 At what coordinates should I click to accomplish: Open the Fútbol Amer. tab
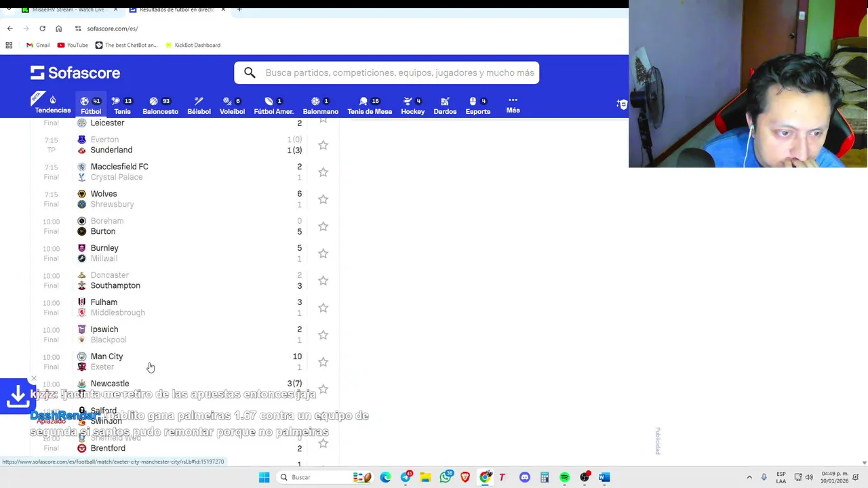tap(273, 105)
